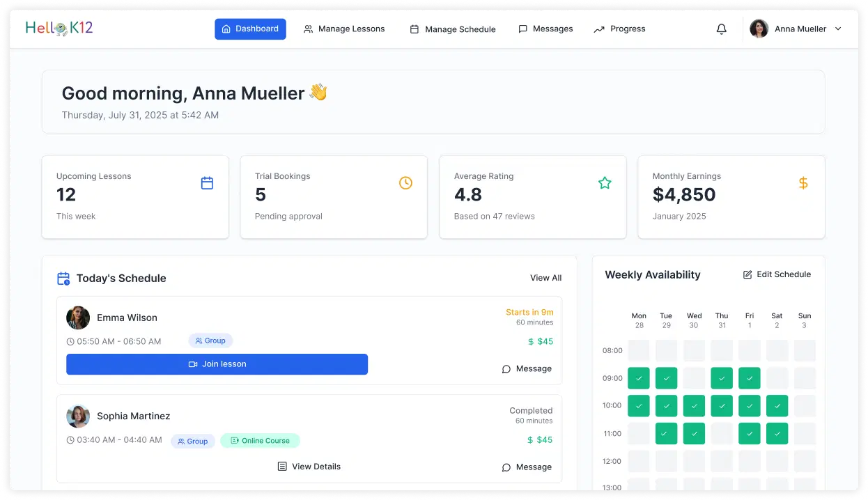Image resolution: width=868 pixels, height=500 pixels.
Task: Message Sophia Martinez
Action: tap(527, 467)
